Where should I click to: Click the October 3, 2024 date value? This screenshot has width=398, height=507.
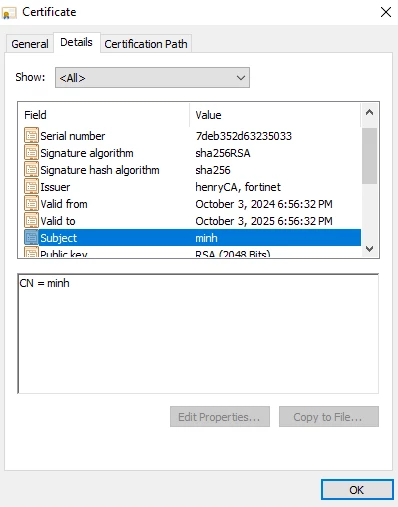tap(264, 204)
